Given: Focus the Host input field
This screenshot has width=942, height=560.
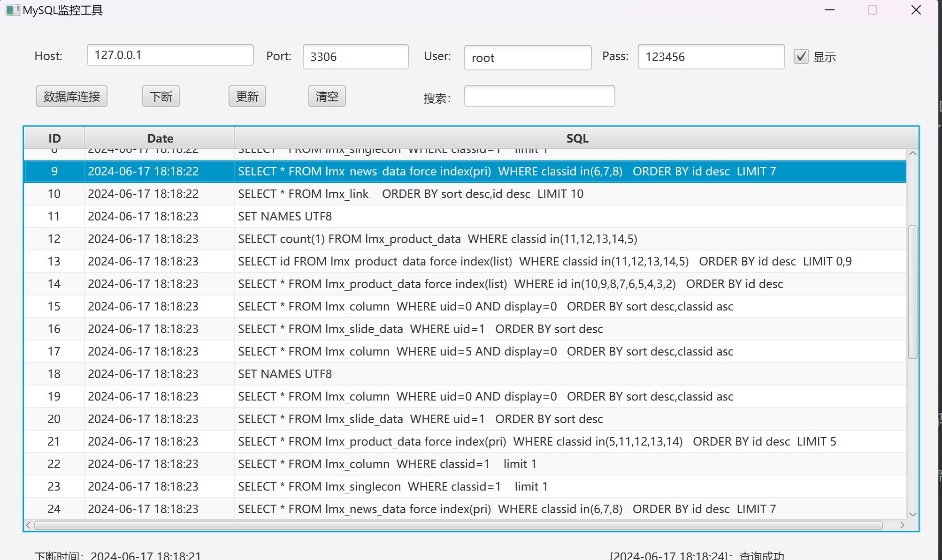Looking at the screenshot, I should click(170, 55).
